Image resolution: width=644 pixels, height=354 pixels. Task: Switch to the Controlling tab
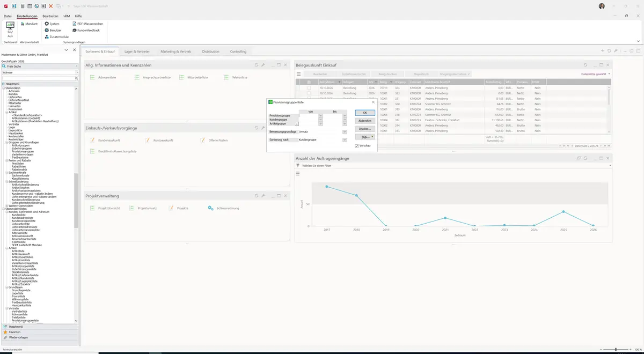[238, 51]
